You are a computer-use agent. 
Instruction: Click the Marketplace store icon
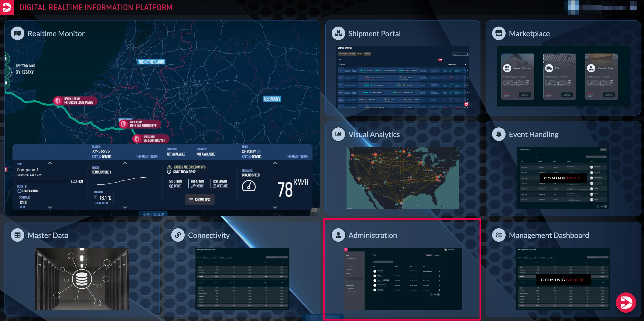tap(498, 33)
